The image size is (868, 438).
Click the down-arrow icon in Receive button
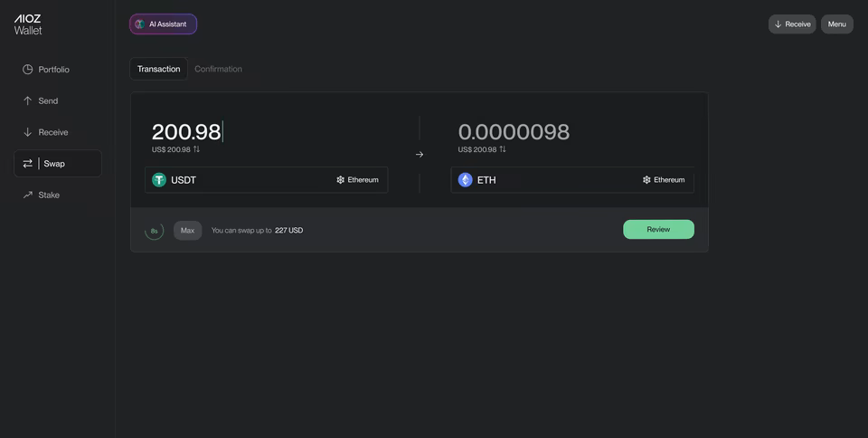pyautogui.click(x=778, y=24)
